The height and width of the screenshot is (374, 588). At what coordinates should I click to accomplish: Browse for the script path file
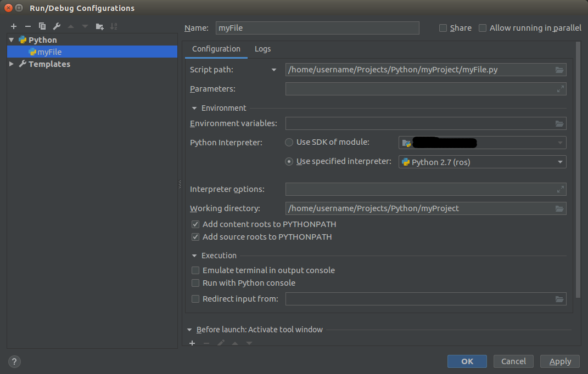click(559, 70)
